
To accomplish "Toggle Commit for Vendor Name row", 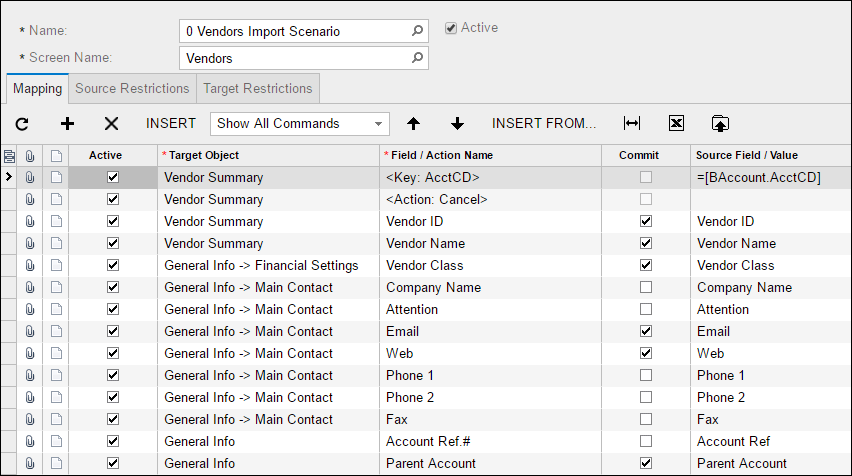I will tap(646, 243).
